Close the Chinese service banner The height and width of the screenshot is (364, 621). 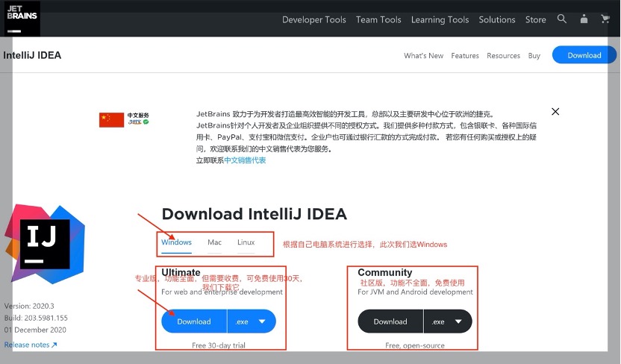(555, 112)
